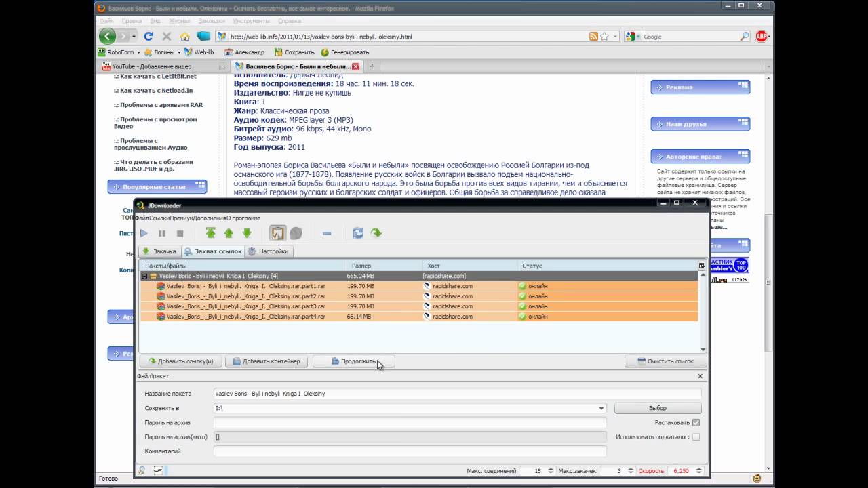Click the reconnect plug icon in status bar

click(158, 470)
